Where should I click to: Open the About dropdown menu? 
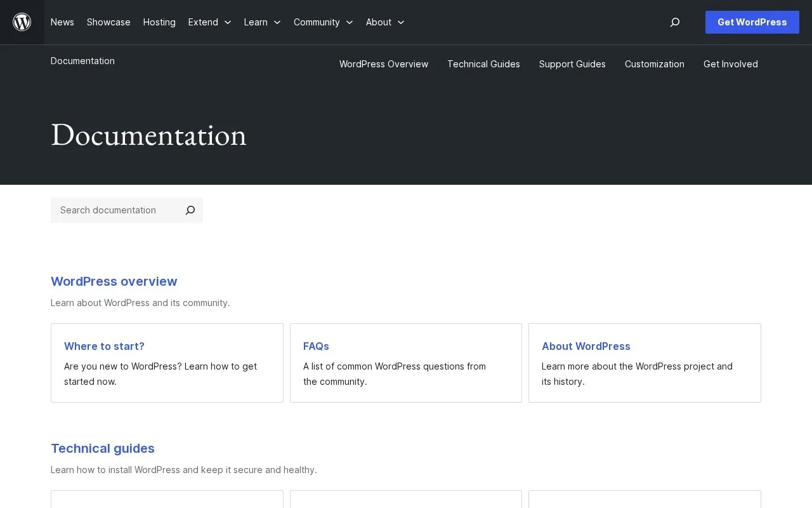(385, 22)
